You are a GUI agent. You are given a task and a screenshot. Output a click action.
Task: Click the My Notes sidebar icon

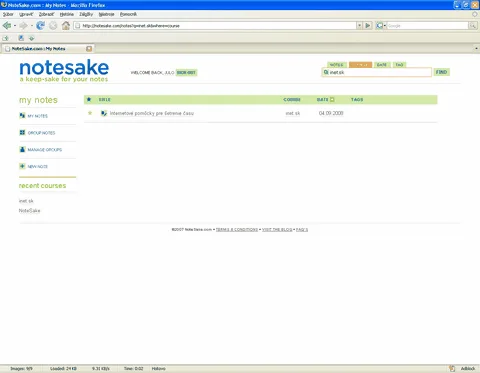[x=22, y=116]
